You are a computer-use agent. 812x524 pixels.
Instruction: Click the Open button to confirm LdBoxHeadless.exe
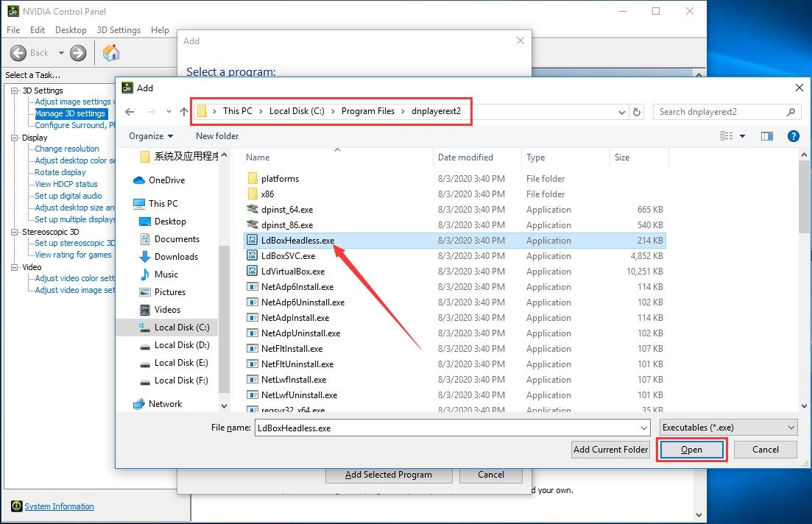[691, 449]
